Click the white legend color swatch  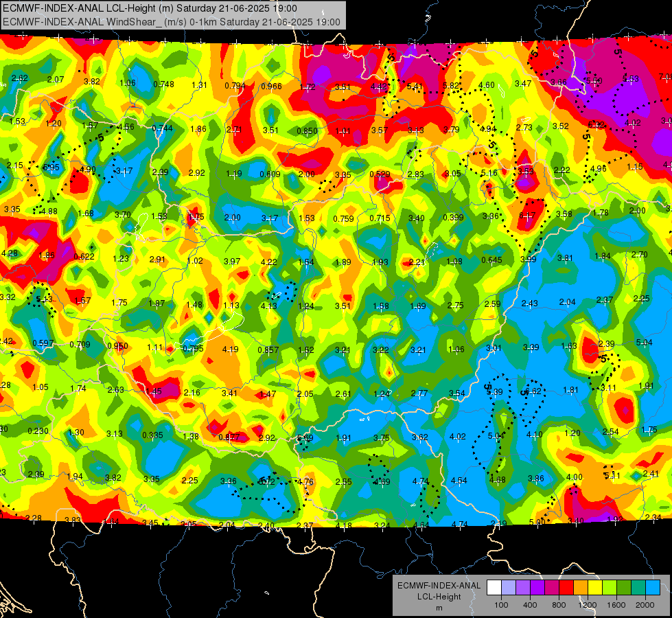point(494,587)
